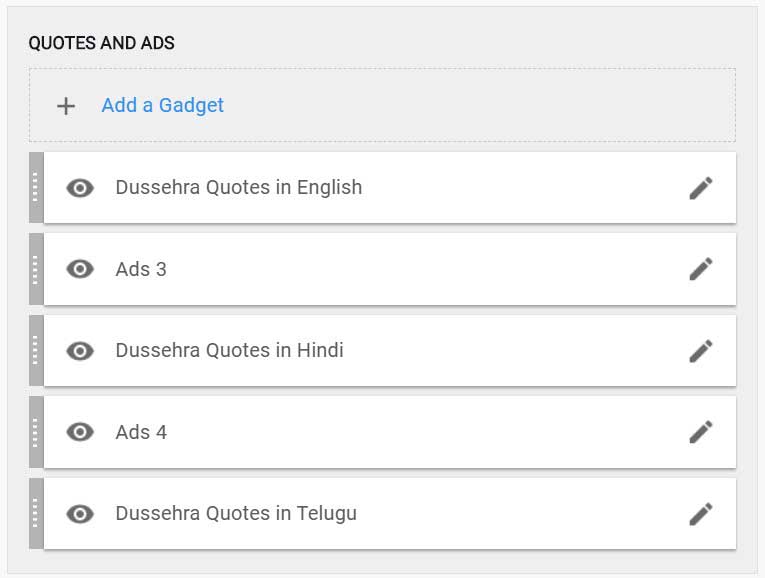
Task: Open edit pencil for Ads 4
Action: tap(701, 432)
